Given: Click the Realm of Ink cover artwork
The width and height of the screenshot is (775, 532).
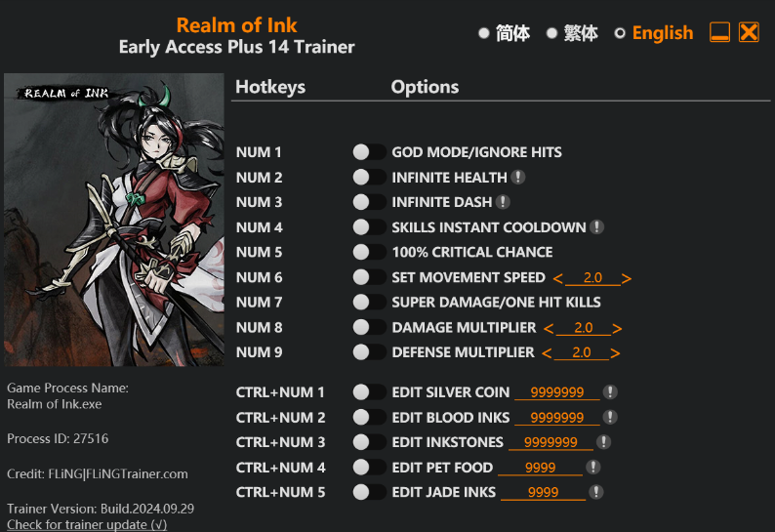Looking at the screenshot, I should pyautogui.click(x=113, y=220).
